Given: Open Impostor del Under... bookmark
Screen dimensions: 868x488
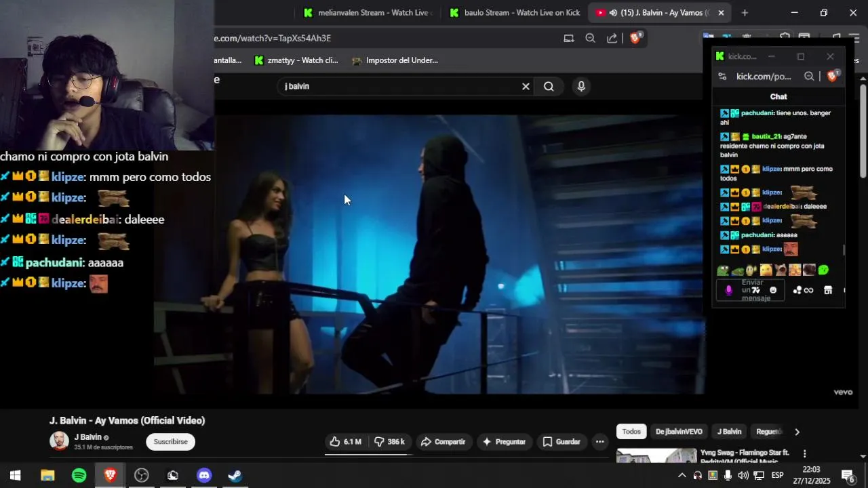Looking at the screenshot, I should coord(395,60).
